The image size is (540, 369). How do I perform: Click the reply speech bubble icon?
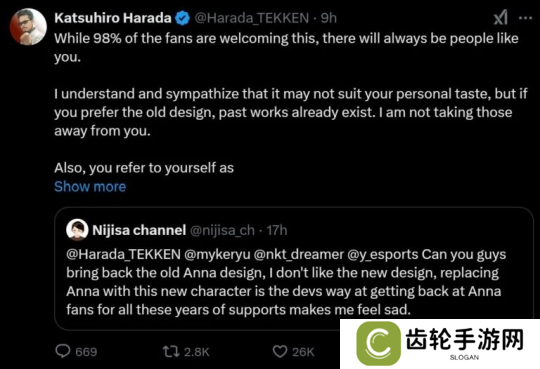pyautogui.click(x=63, y=351)
